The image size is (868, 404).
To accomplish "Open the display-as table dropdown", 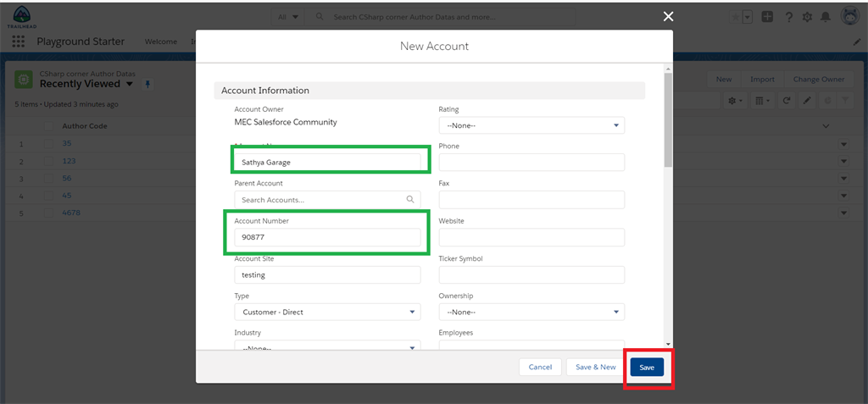I will [762, 101].
